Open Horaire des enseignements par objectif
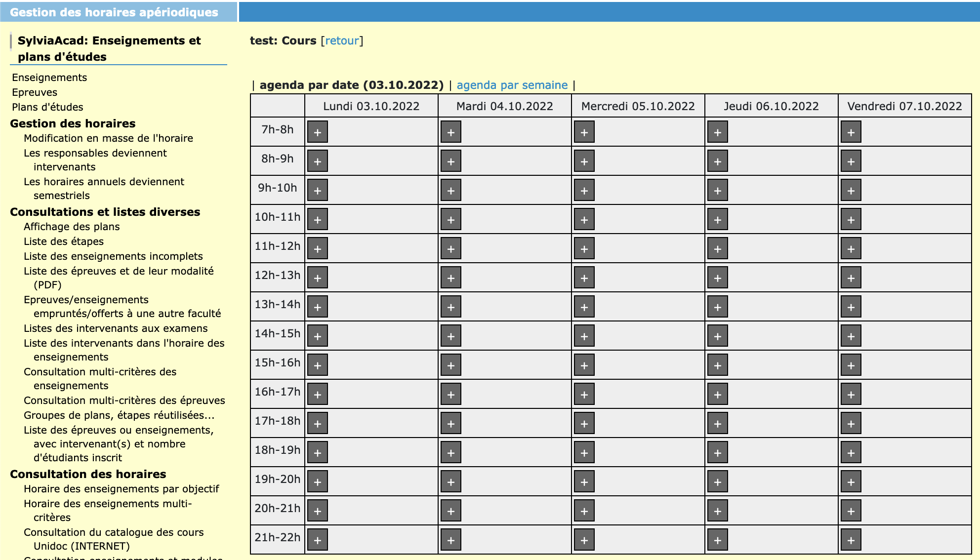This screenshot has width=980, height=560. [121, 489]
